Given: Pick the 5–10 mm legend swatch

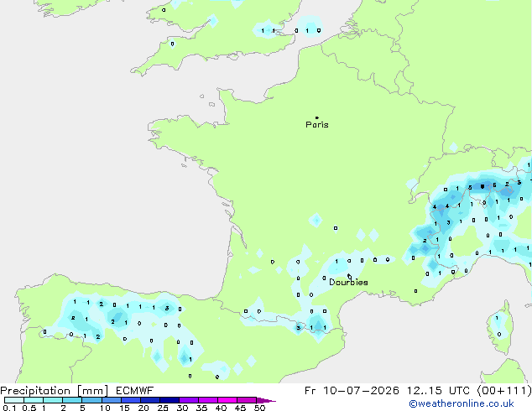Looking at the screenshot, I should click(91, 400).
